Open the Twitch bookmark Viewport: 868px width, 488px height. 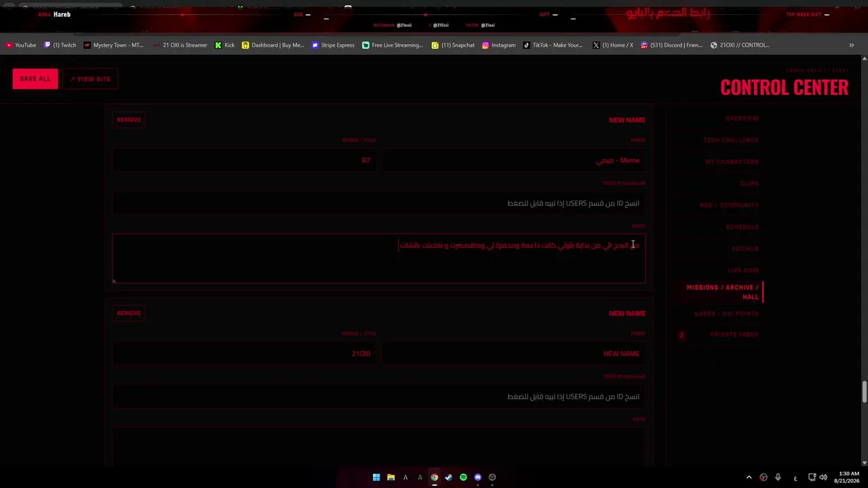coord(60,45)
